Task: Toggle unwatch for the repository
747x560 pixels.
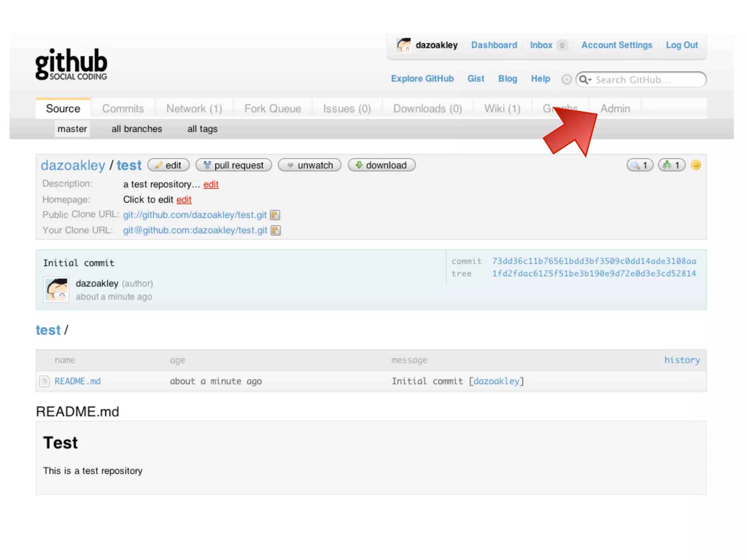Action: pyautogui.click(x=309, y=165)
